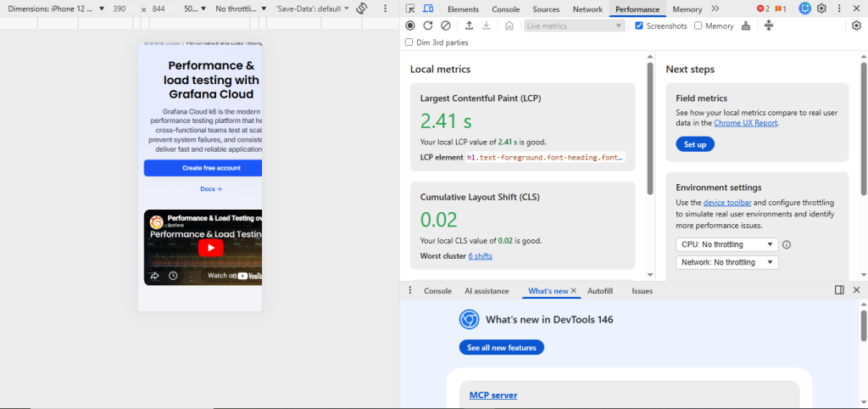Viewport: 868px width, 409px height.
Task: Click the LCP element h1.text-foreground selector
Action: (545, 157)
